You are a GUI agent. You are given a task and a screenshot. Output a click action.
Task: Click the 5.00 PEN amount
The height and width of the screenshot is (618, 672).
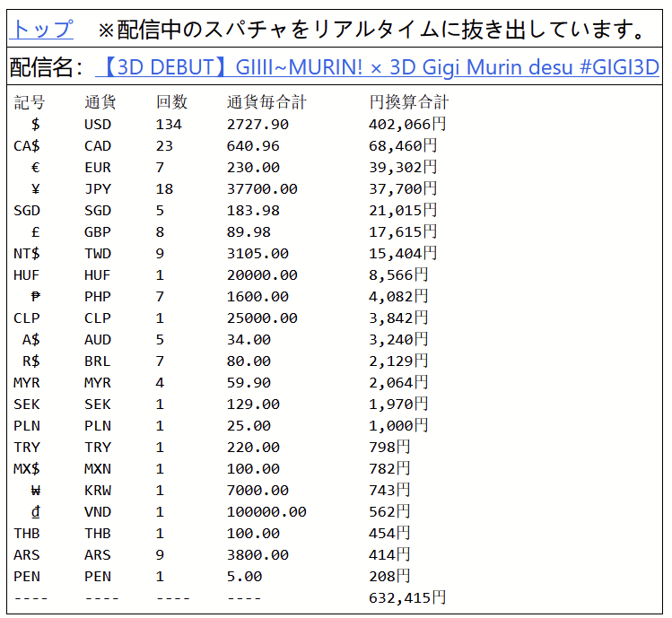point(244,577)
